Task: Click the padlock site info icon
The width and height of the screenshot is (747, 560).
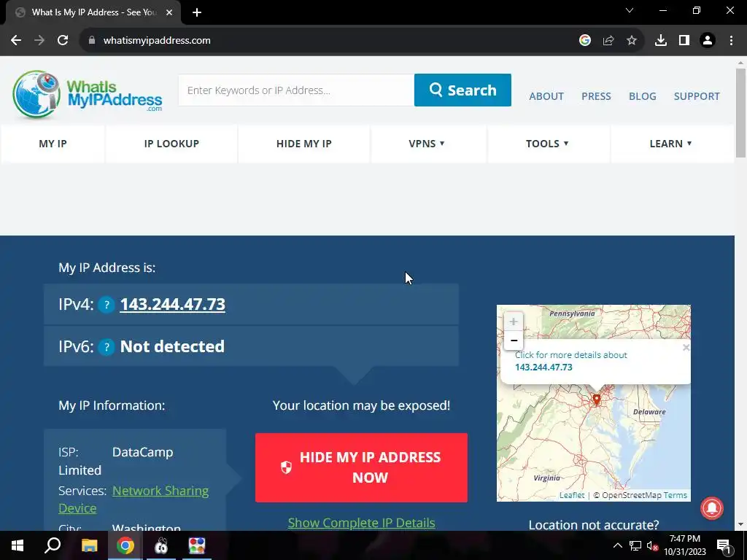Action: click(92, 41)
